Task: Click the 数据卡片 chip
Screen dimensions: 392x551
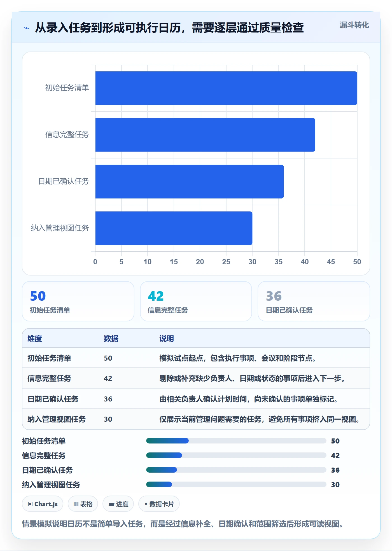Action: click(159, 504)
